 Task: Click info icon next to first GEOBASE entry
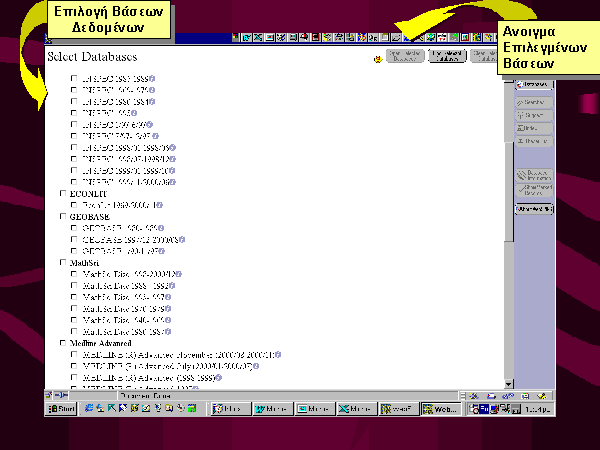(x=159, y=228)
